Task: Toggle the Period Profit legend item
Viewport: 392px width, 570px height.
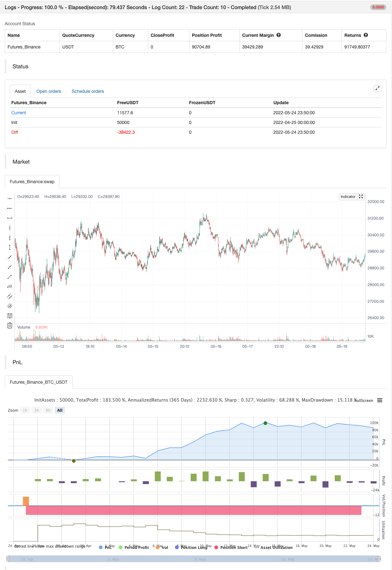Action: 133,547
